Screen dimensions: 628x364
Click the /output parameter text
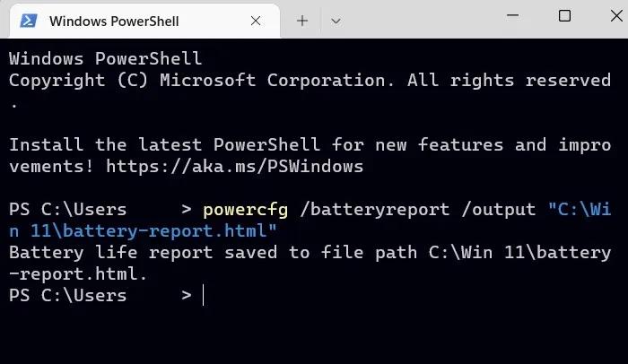[x=493, y=210]
